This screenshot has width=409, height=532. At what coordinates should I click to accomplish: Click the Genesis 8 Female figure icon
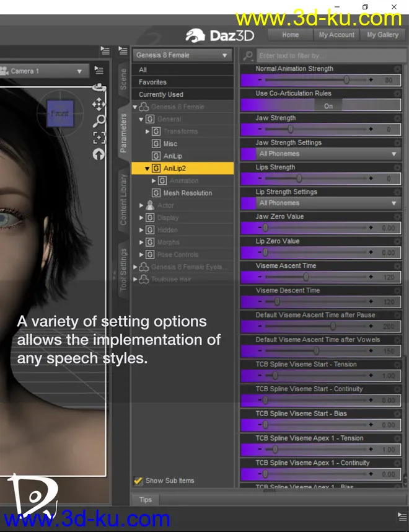(x=144, y=107)
